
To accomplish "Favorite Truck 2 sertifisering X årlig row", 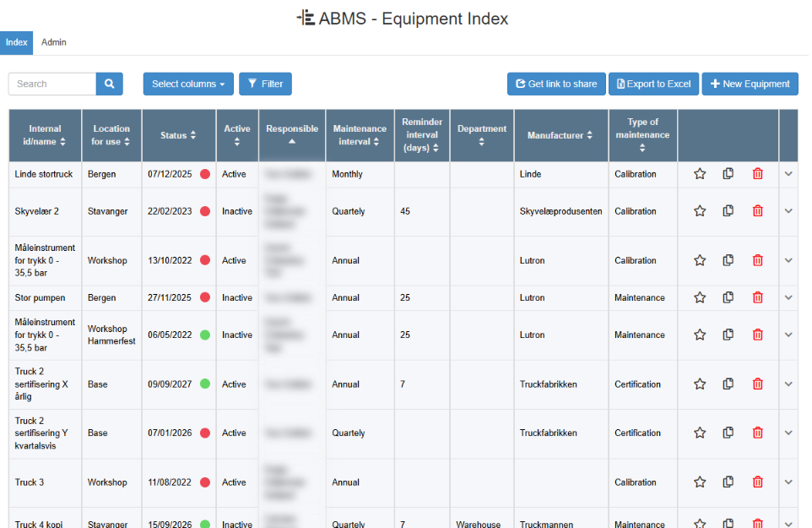I will [x=700, y=384].
